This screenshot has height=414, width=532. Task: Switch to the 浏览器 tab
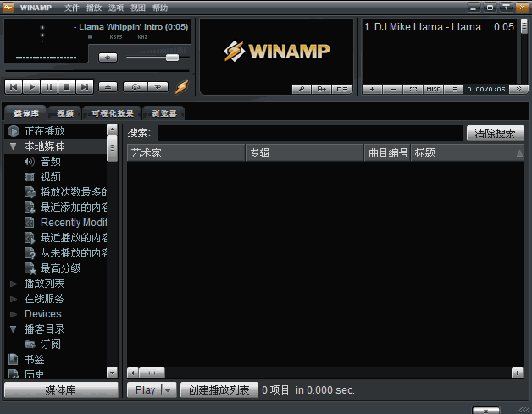click(164, 113)
